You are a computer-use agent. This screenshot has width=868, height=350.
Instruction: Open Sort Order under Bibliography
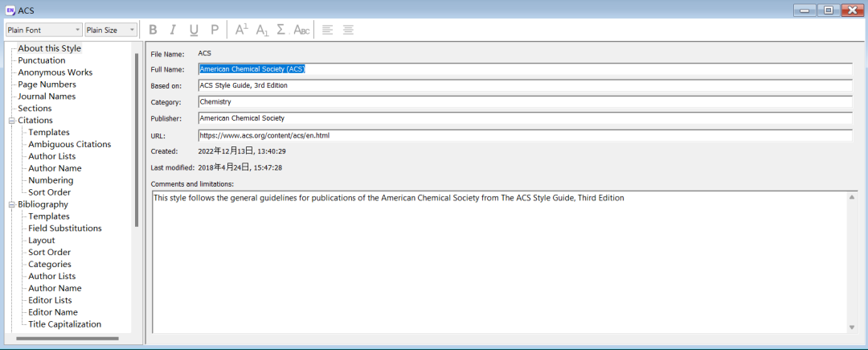(50, 253)
